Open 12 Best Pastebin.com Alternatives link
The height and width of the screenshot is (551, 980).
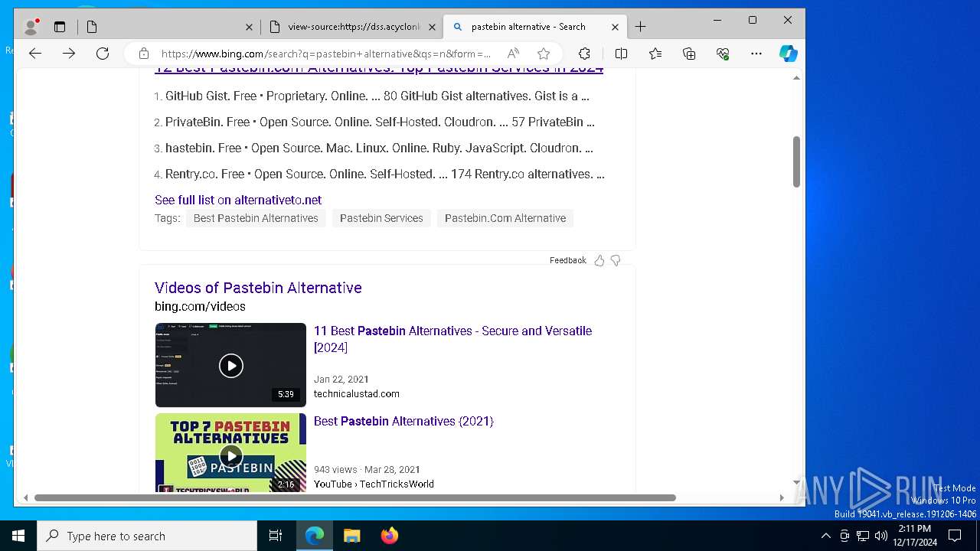pos(379,69)
